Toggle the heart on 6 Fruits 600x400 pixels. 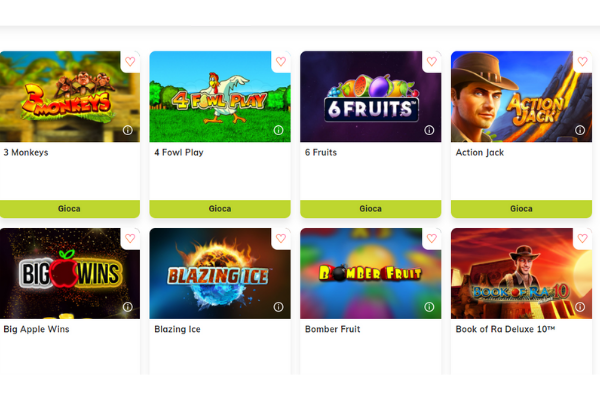[432, 62]
